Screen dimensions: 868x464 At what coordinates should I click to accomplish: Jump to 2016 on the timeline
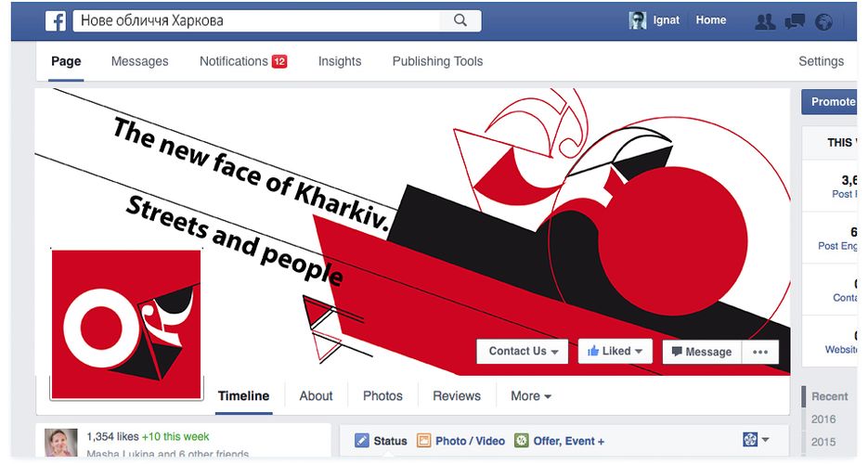pos(823,419)
